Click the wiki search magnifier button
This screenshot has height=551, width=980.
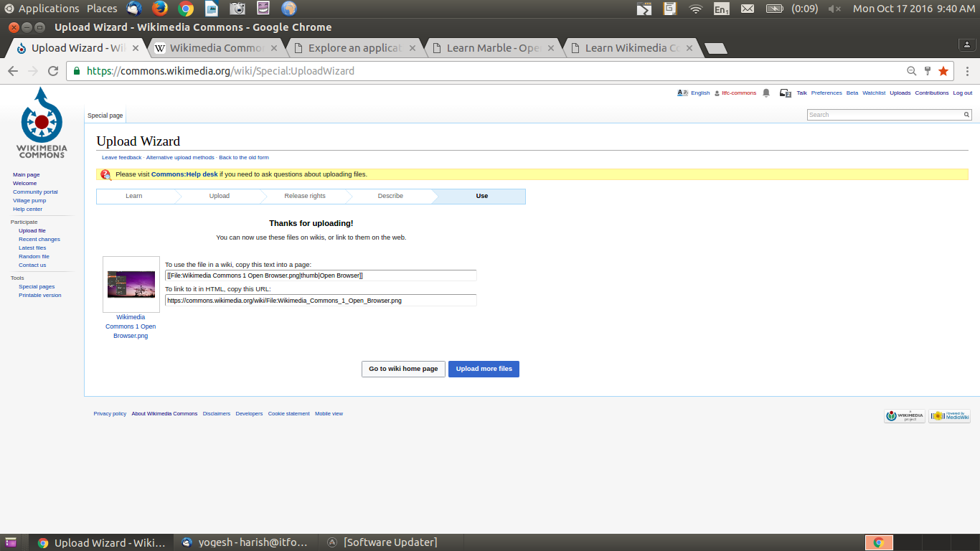pos(966,115)
